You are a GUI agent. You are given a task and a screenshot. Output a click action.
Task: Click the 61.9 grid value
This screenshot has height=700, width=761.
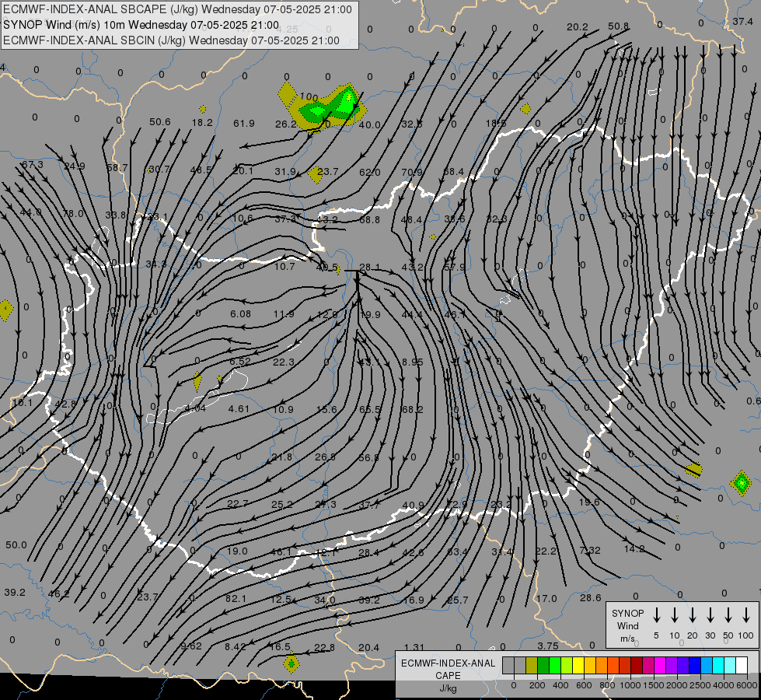243,124
